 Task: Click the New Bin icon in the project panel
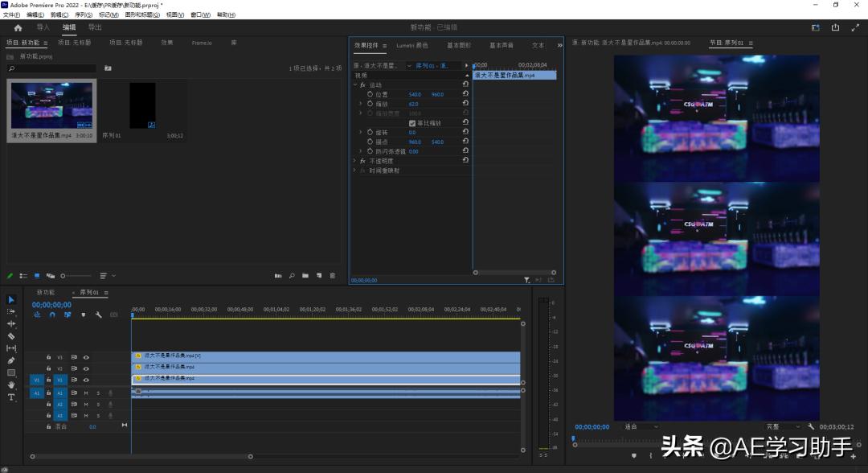[305, 276]
